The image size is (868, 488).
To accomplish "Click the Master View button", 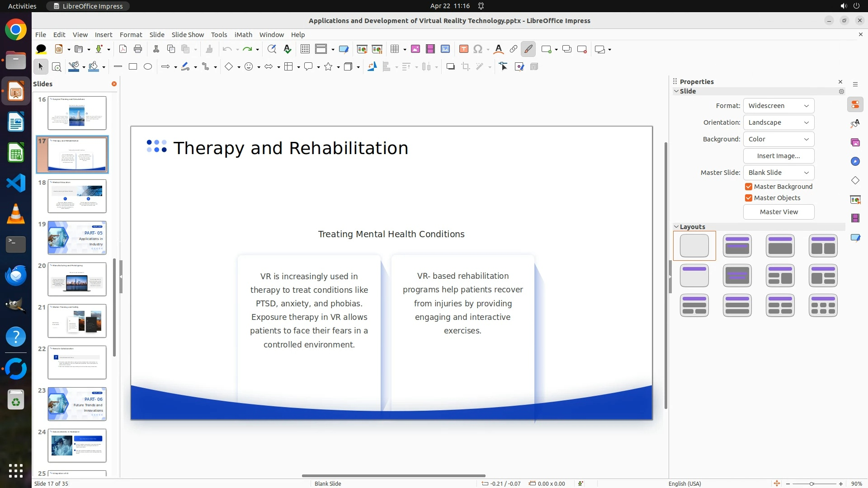I will click(x=778, y=212).
